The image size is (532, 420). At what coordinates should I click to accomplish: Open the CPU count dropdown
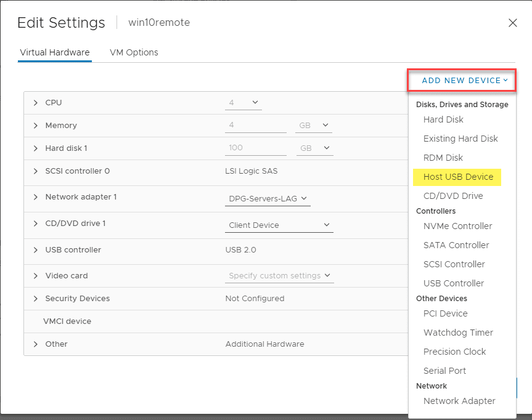point(243,103)
